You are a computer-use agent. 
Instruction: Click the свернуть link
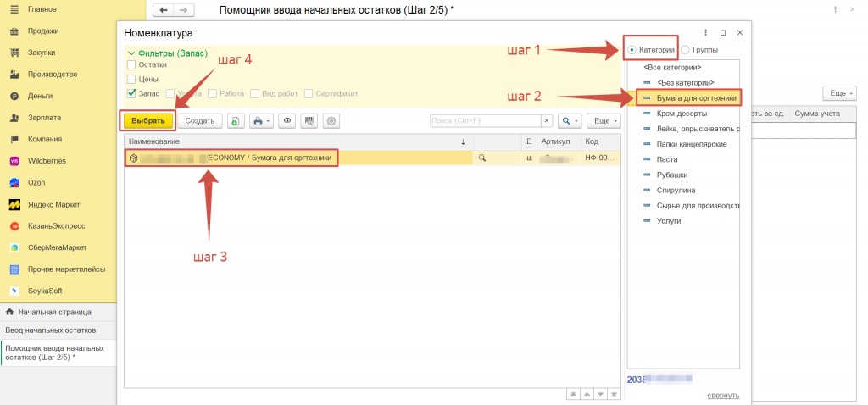tap(723, 395)
